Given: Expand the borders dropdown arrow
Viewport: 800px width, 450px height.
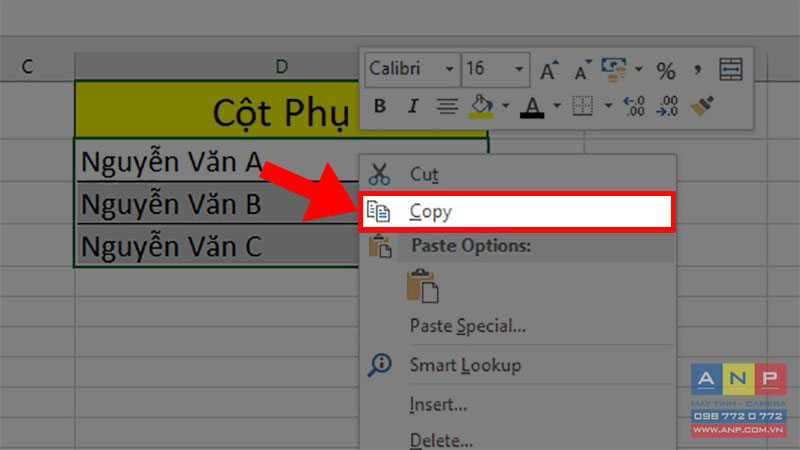Looking at the screenshot, I should click(608, 106).
